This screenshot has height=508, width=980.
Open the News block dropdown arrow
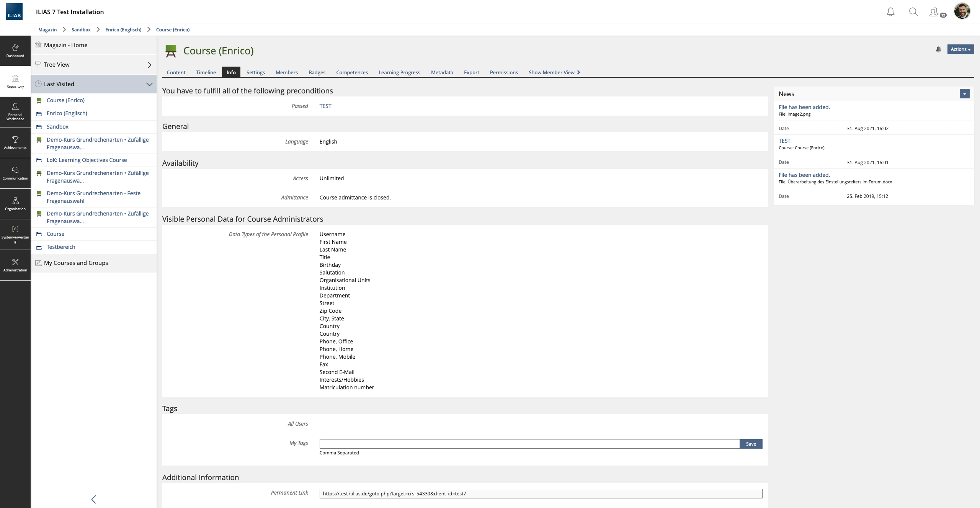point(964,94)
